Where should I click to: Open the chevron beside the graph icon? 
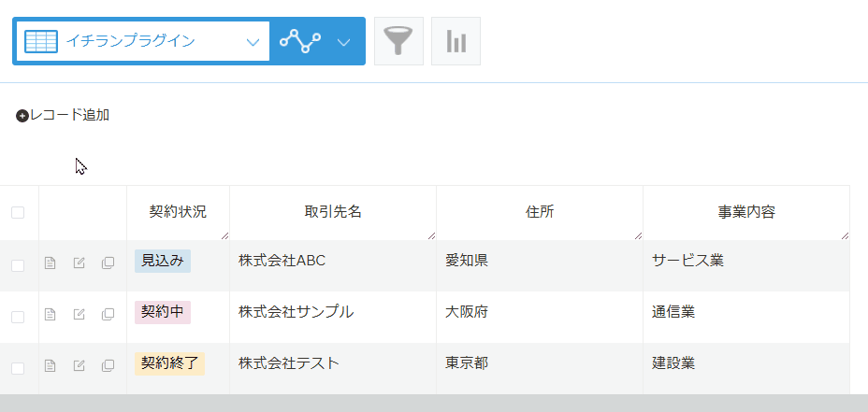click(343, 42)
